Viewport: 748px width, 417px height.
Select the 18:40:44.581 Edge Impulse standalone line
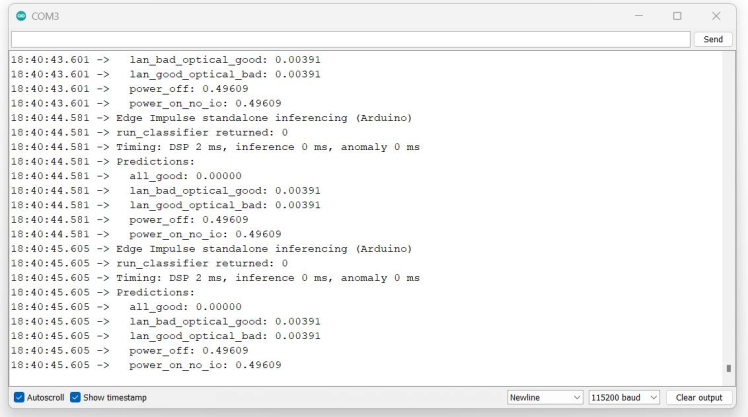[x=211, y=117]
